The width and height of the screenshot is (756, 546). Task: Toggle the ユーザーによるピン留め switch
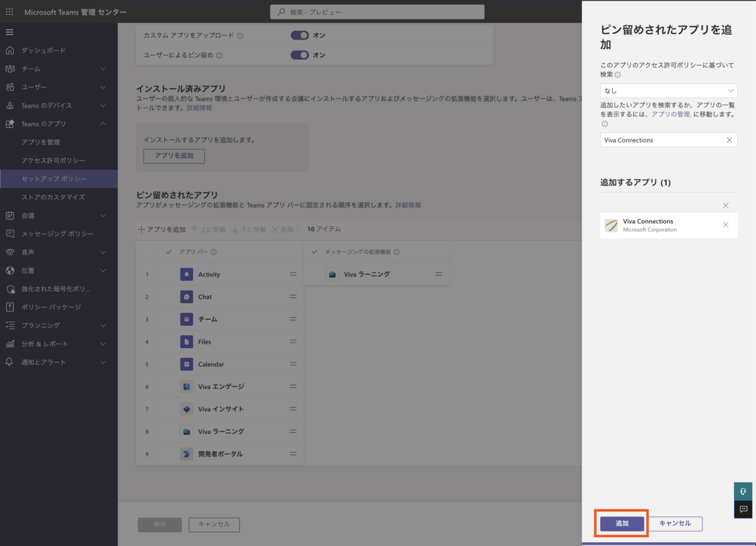pyautogui.click(x=299, y=55)
